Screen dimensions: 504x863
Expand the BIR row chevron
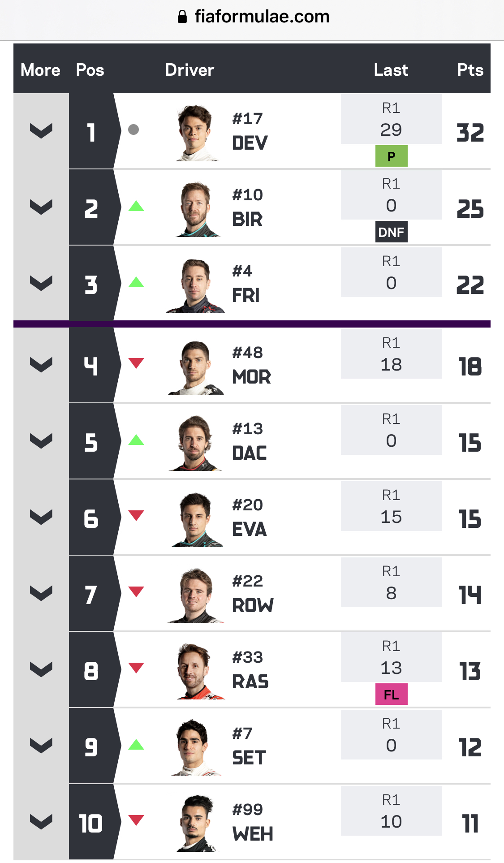click(41, 207)
